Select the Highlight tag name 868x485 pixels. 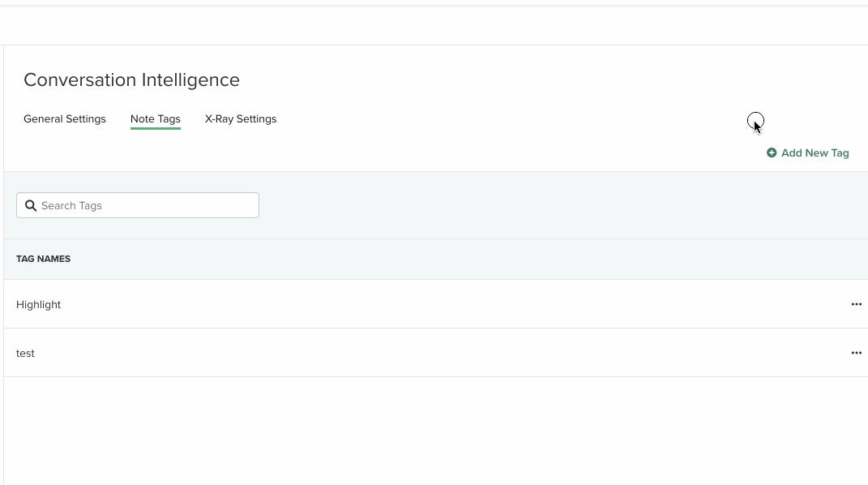click(38, 304)
